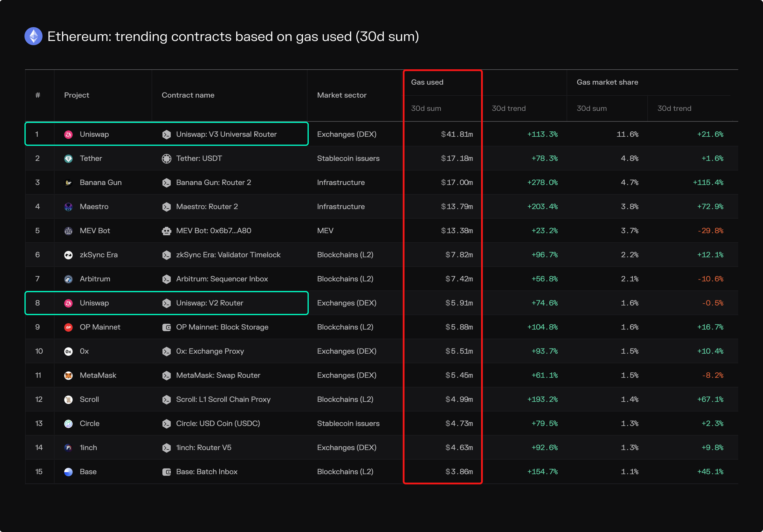Viewport: 763px width, 532px height.
Task: Select the Ethereum logo beside the title
Action: (x=33, y=36)
